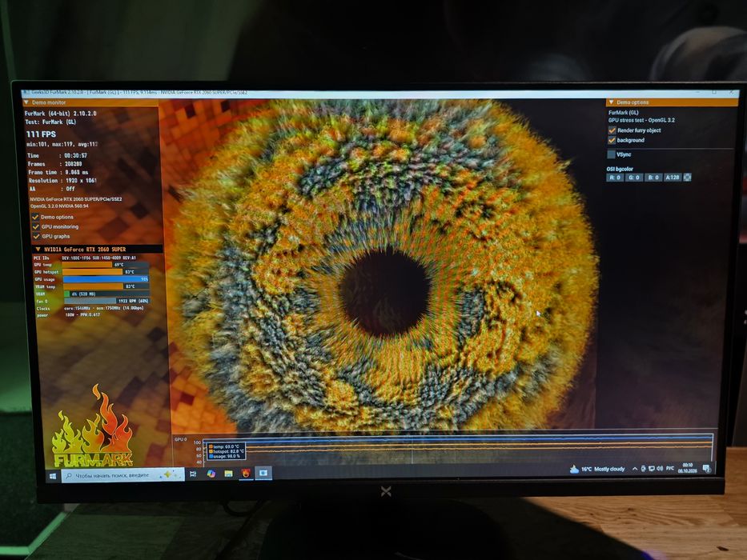
Task: Select the FurMark flame taskbar icon
Action: [246, 474]
